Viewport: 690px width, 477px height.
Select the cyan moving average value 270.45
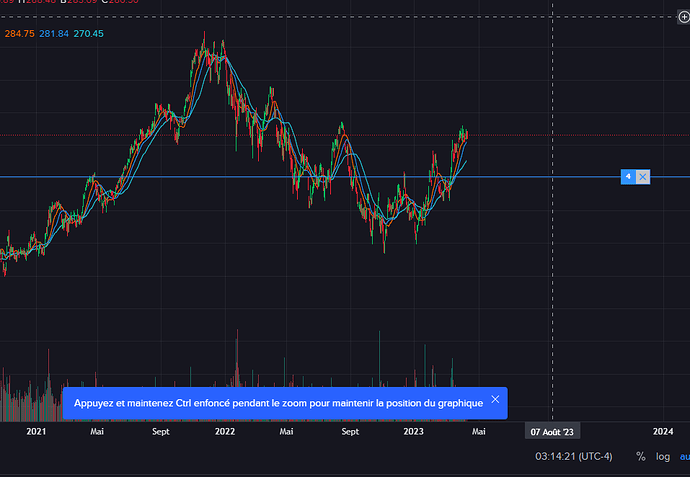(88, 34)
